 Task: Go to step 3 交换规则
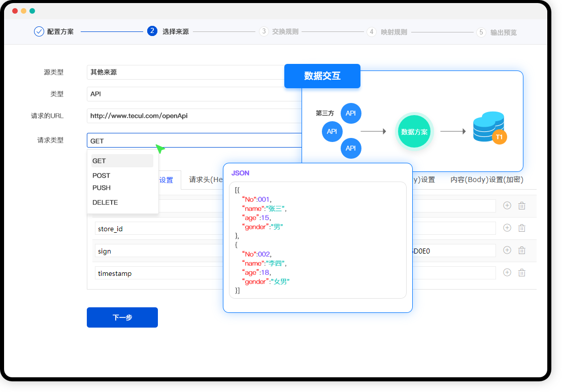pyautogui.click(x=279, y=31)
